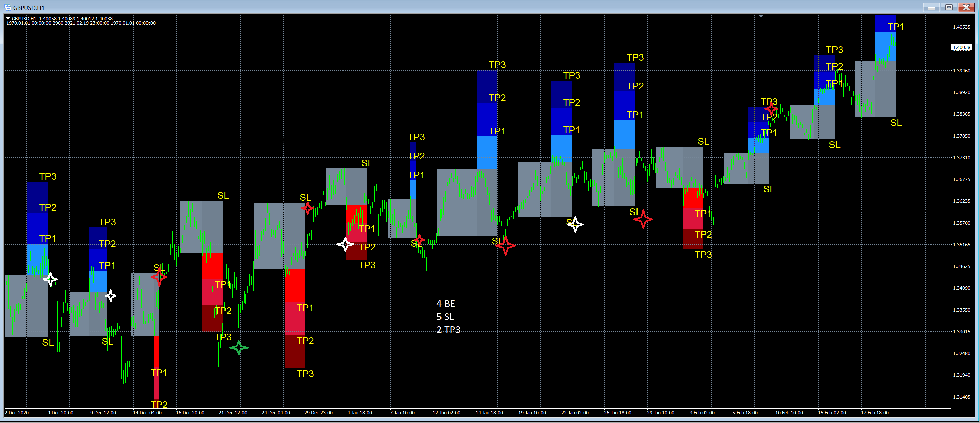Click time axis label '12 Jan 02:00'
The height and width of the screenshot is (423, 980).
tap(446, 412)
